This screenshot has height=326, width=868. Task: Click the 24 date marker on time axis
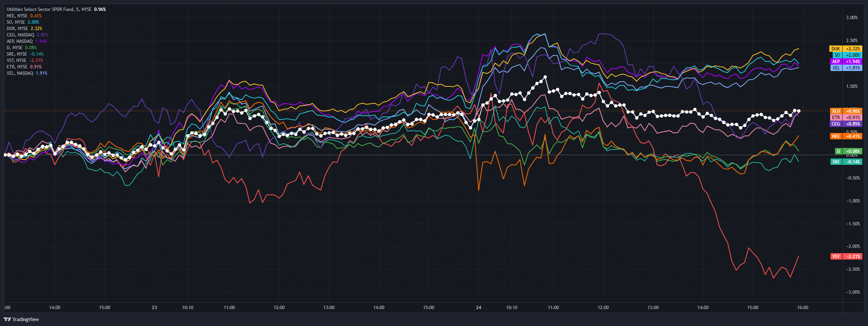point(479,308)
